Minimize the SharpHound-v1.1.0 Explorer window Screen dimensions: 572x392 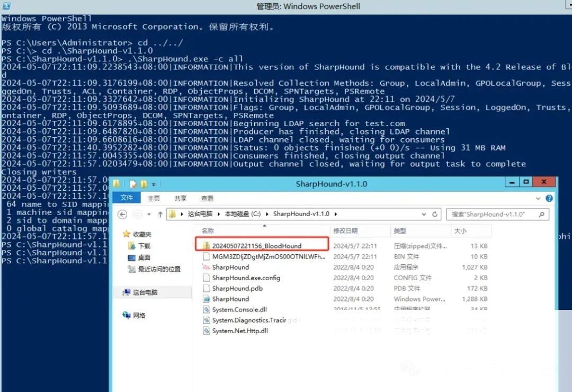(x=512, y=182)
